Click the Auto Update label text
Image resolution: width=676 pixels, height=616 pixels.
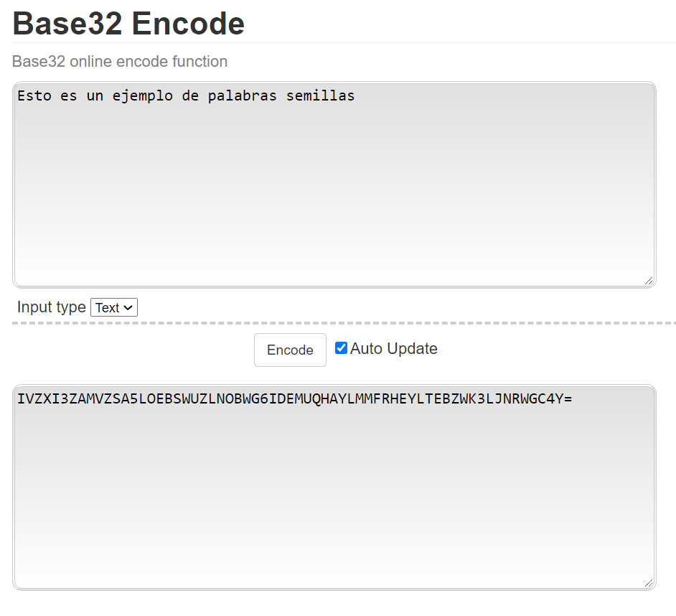[x=393, y=349]
